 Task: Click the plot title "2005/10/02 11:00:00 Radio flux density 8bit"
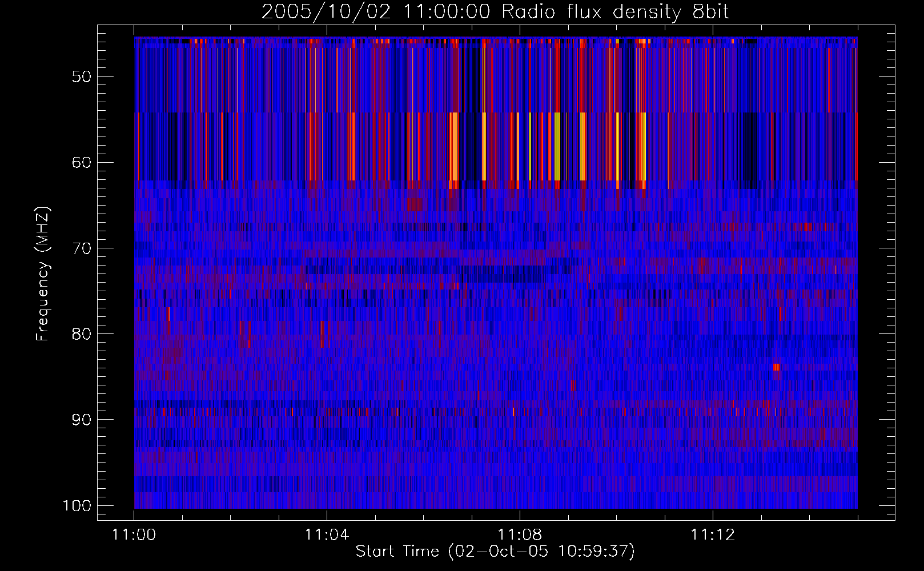[x=495, y=12]
